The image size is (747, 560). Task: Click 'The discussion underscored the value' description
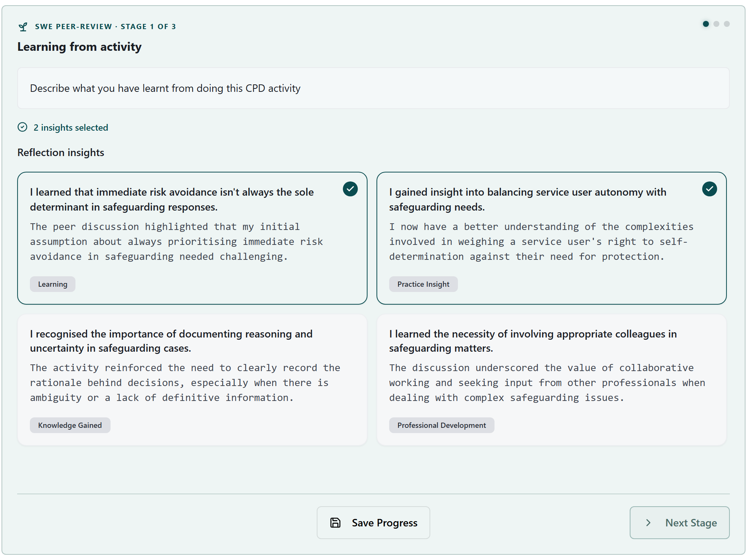pos(547,383)
